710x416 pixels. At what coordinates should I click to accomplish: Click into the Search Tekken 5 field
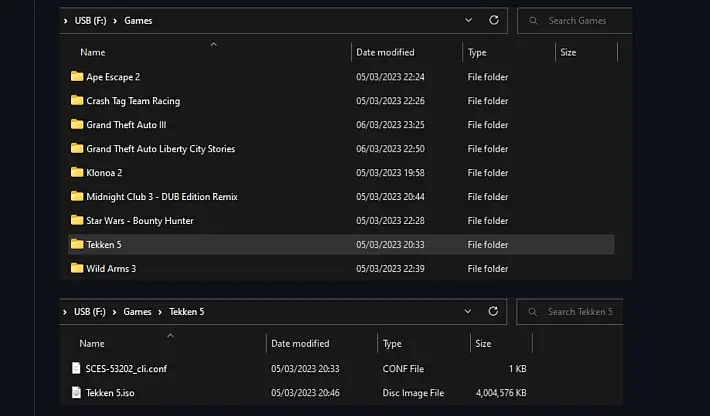tap(570, 311)
